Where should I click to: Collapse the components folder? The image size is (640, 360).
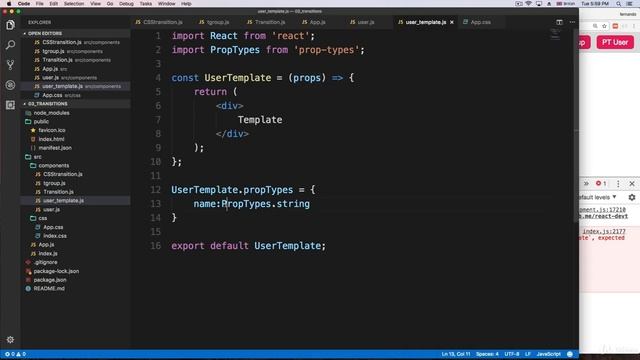tap(53, 165)
